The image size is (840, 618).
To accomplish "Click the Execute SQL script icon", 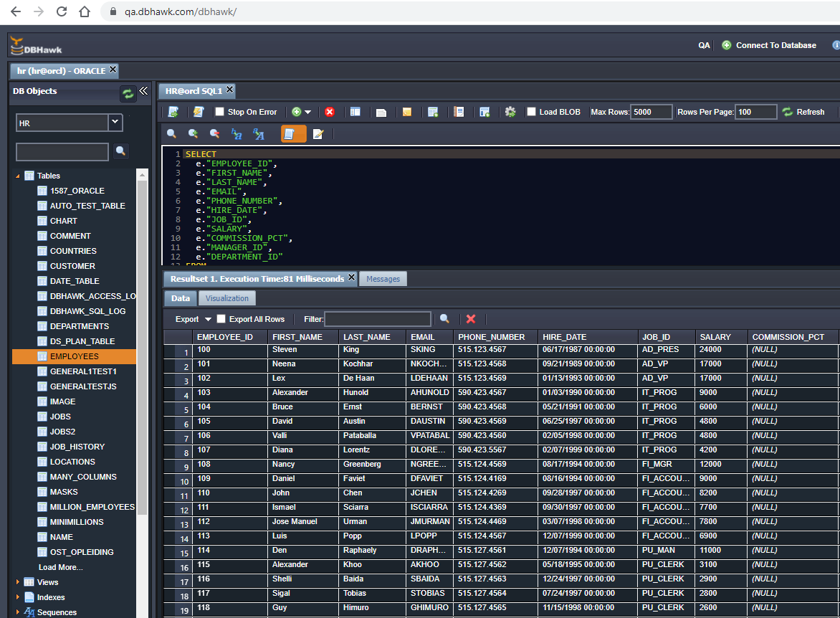I will click(x=173, y=112).
